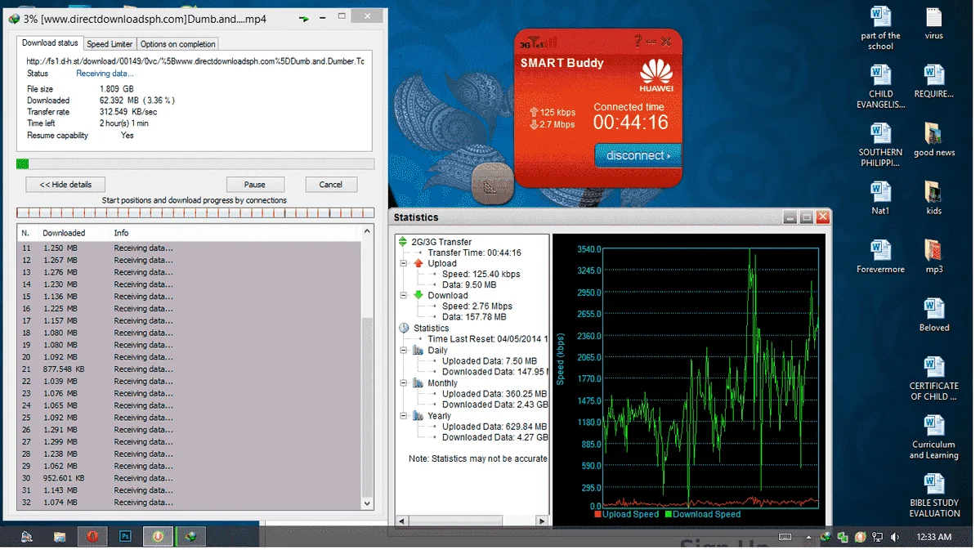
Task: Select the kids folder icon
Action: click(933, 198)
